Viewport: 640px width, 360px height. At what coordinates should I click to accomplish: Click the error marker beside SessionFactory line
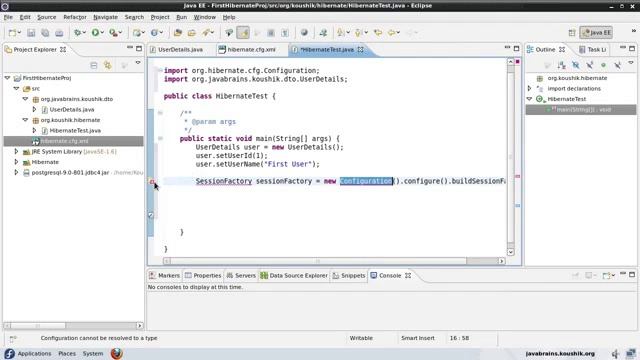point(151,182)
